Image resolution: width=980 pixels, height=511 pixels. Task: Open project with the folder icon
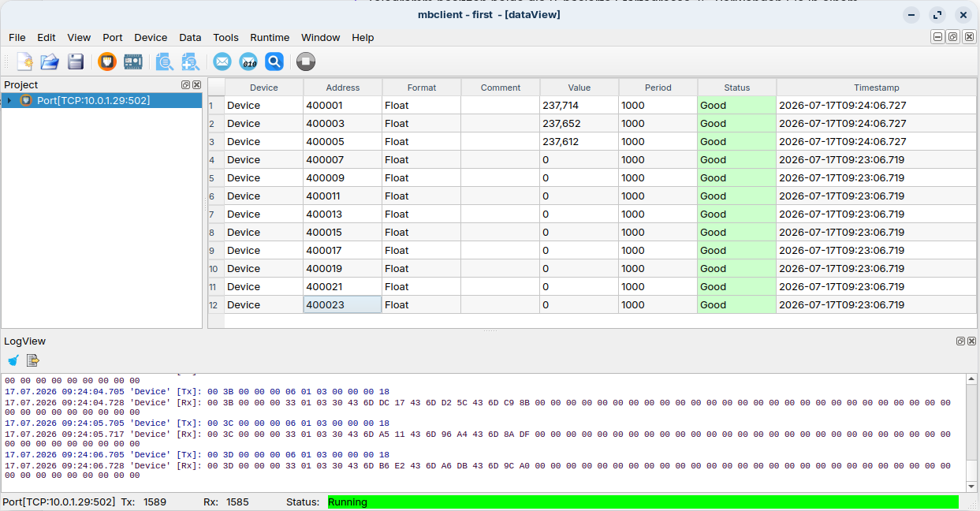[x=50, y=62]
